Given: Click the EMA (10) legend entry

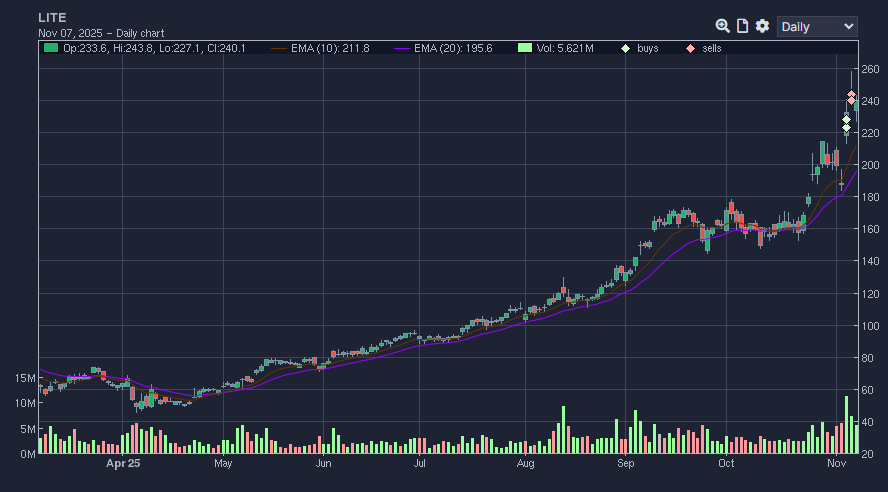Looking at the screenshot, I should pyautogui.click(x=320, y=49).
